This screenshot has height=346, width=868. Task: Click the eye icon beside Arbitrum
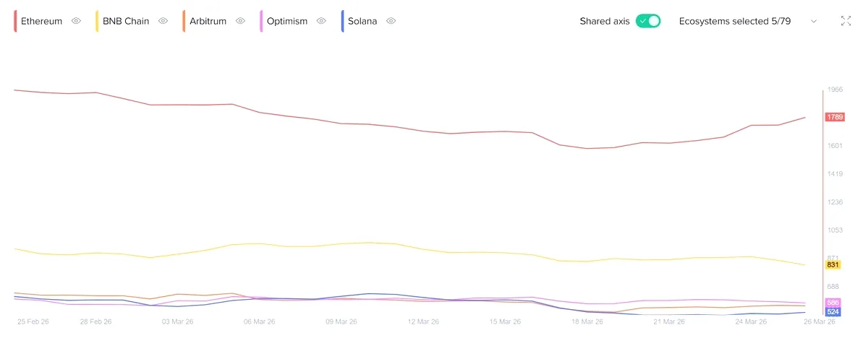240,21
